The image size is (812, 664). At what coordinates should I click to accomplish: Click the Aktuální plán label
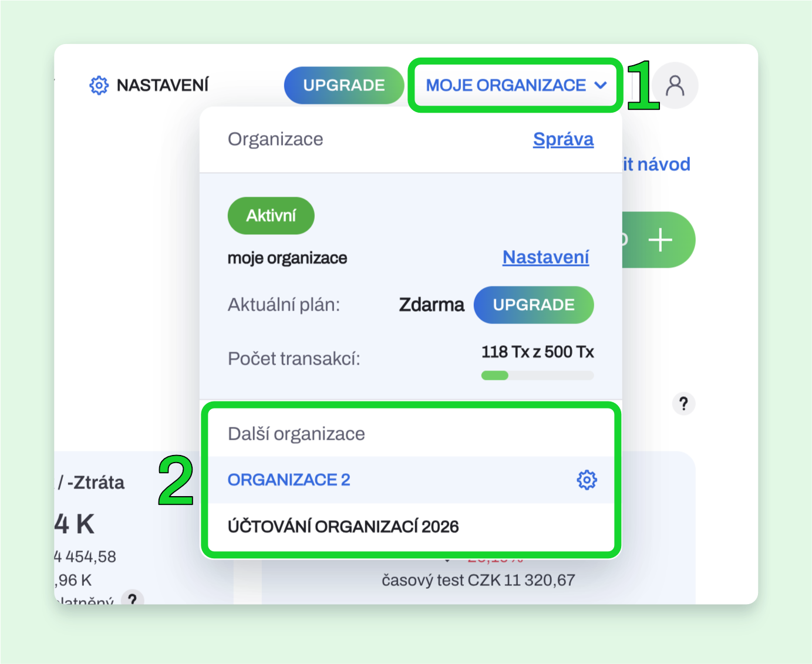click(284, 305)
